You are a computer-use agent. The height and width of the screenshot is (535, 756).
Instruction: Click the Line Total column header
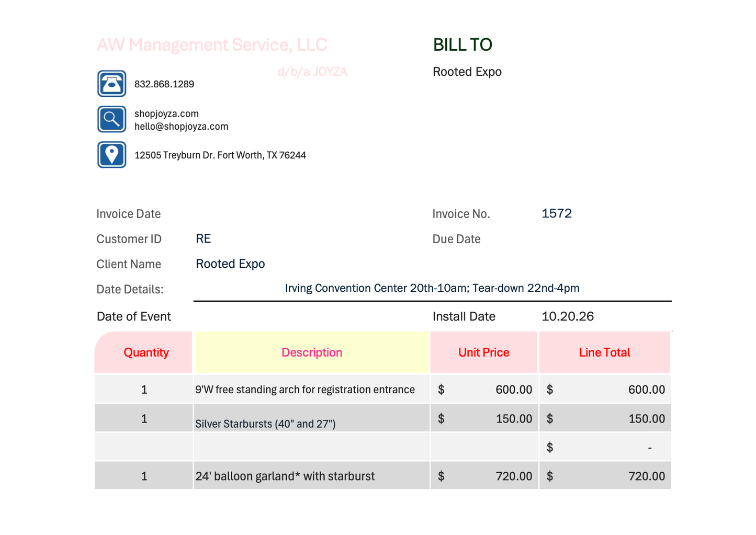coord(605,352)
